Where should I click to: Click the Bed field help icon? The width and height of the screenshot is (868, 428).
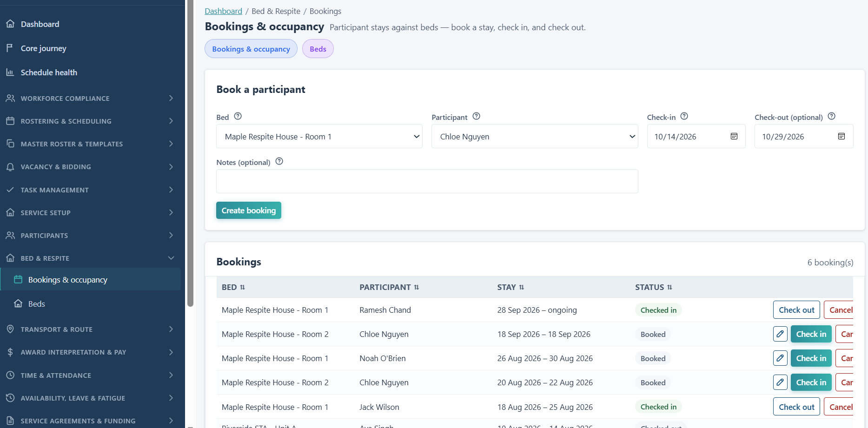pyautogui.click(x=238, y=116)
